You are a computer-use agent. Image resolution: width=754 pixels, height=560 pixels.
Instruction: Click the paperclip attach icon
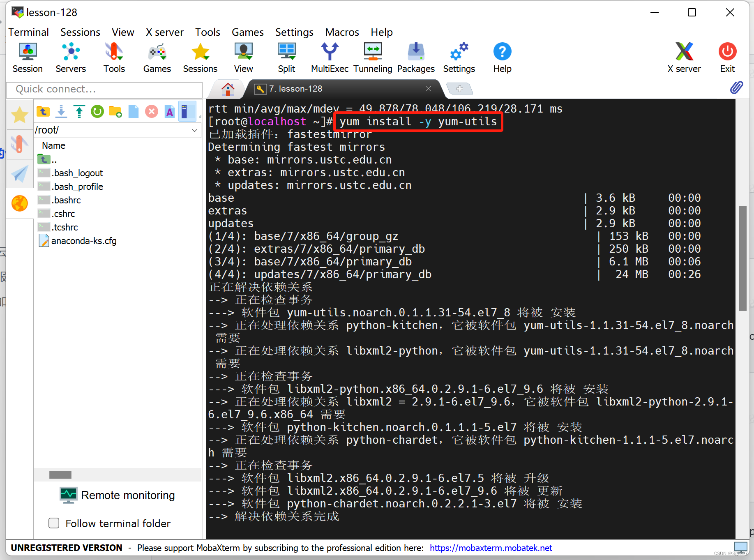[736, 87]
